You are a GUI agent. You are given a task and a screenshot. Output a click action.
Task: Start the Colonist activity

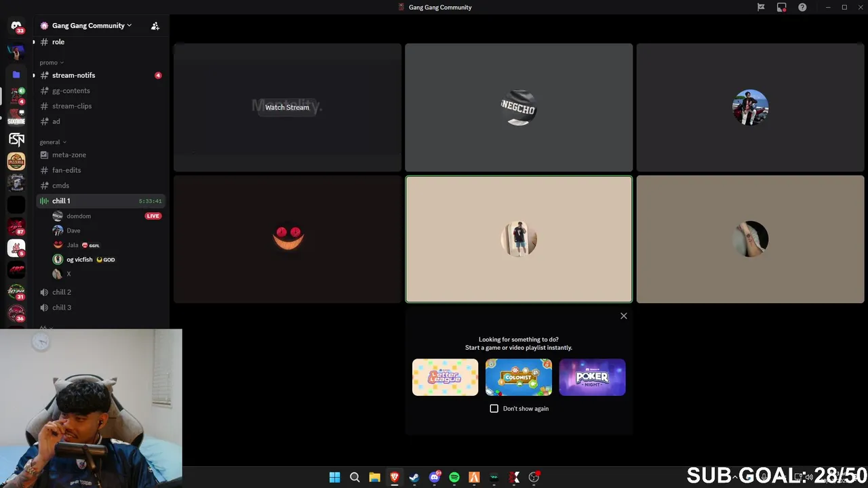(x=519, y=377)
